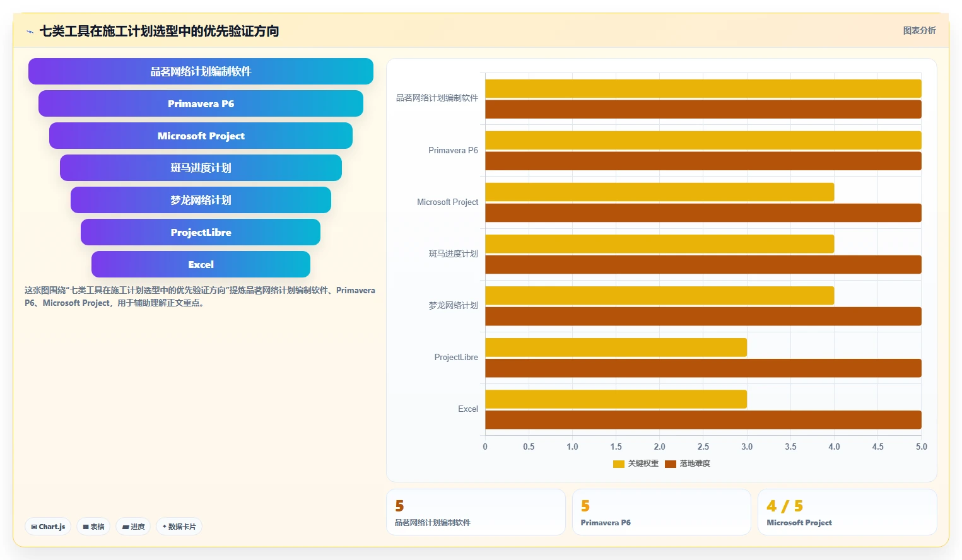Toggle the 落地难度 legend swatch

671,464
